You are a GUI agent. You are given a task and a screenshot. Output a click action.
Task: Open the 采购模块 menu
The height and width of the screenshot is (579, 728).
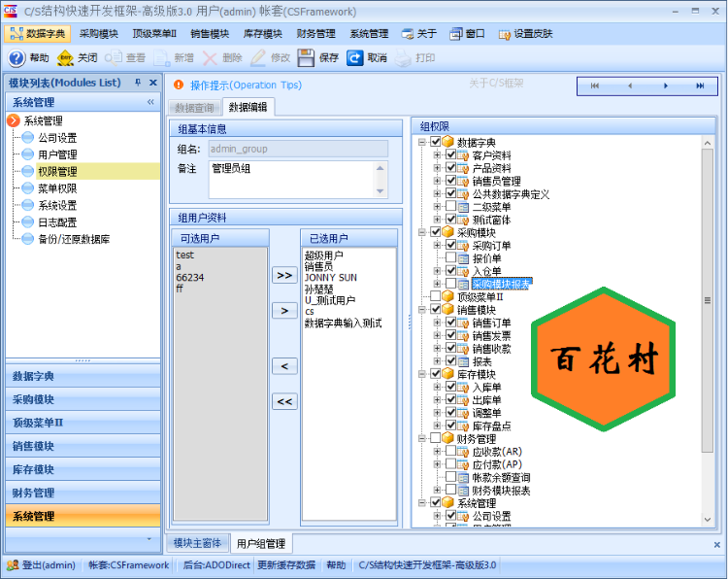98,34
